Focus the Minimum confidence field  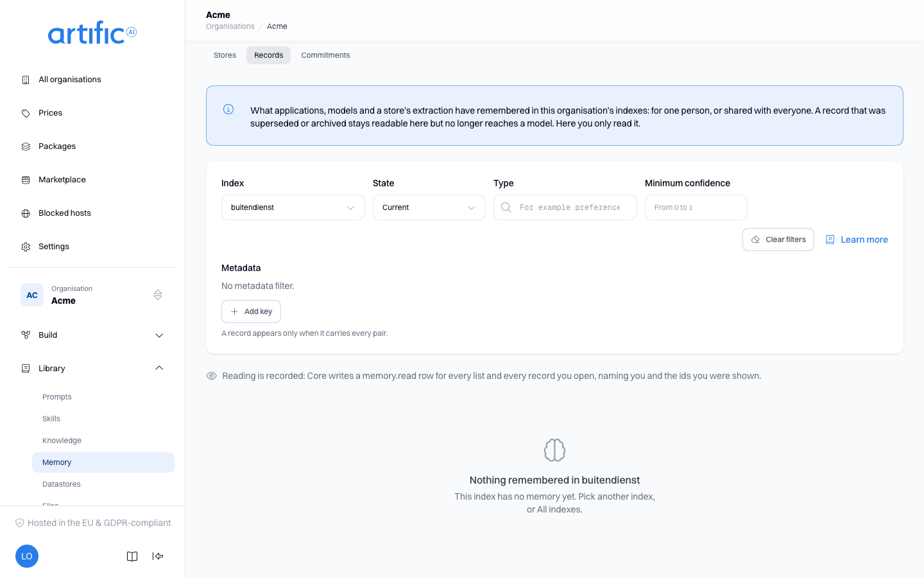point(696,207)
